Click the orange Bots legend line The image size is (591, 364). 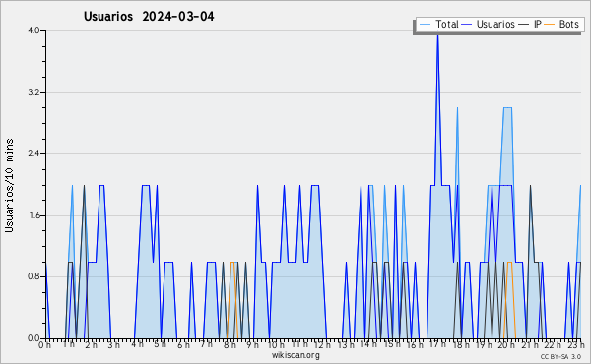(550, 25)
